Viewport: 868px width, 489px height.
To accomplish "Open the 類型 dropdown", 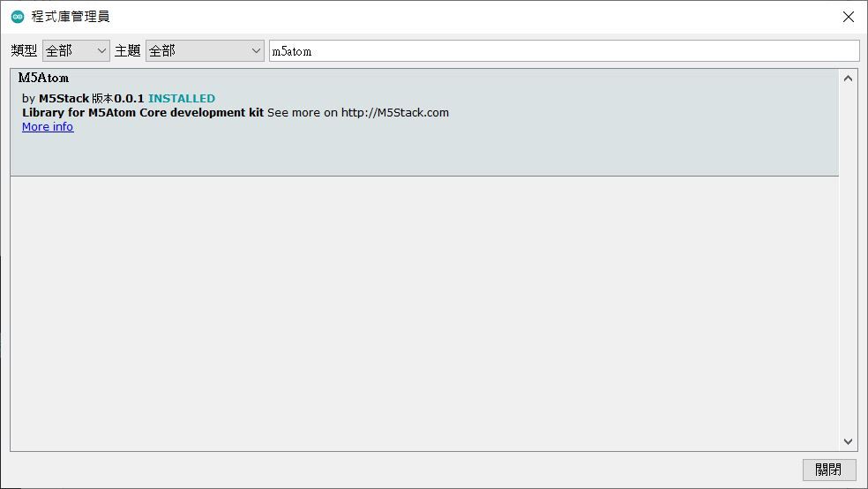I will [76, 51].
